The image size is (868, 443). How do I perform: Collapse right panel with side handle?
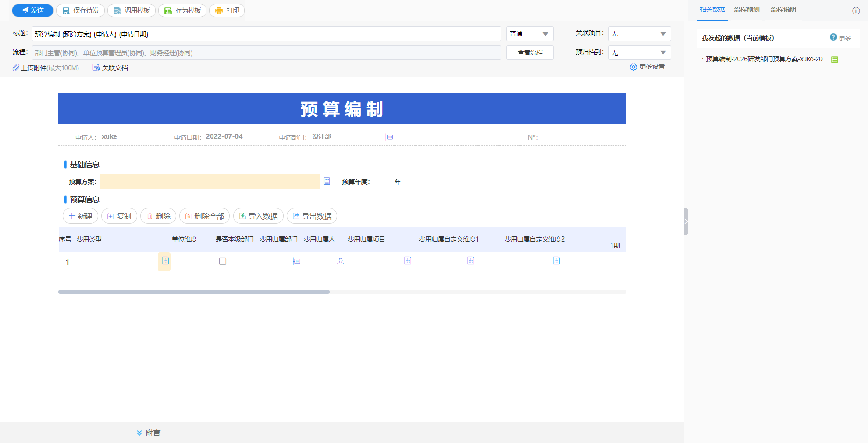(686, 221)
